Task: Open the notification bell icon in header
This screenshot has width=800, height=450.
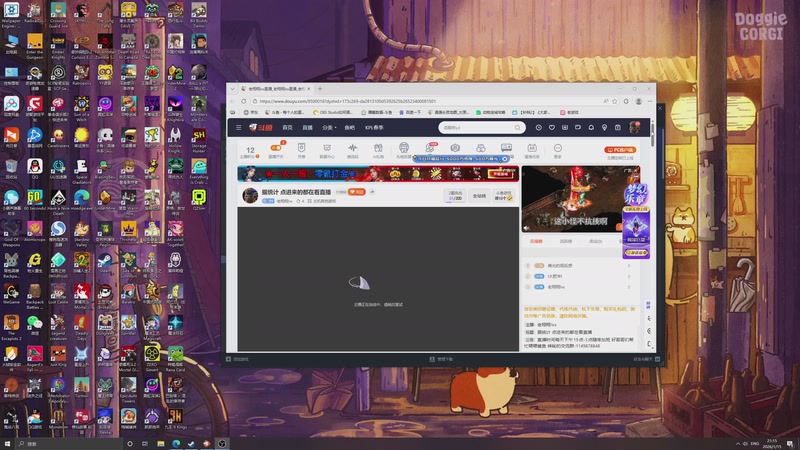Action: (x=591, y=128)
